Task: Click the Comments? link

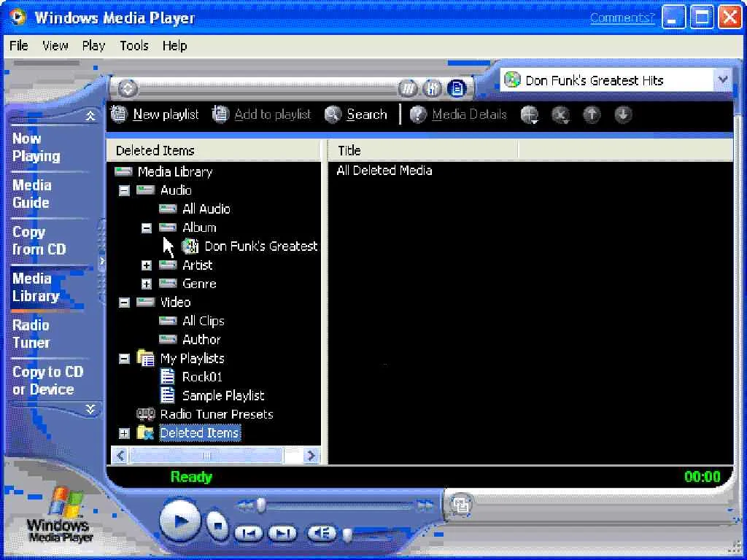Action: point(622,18)
